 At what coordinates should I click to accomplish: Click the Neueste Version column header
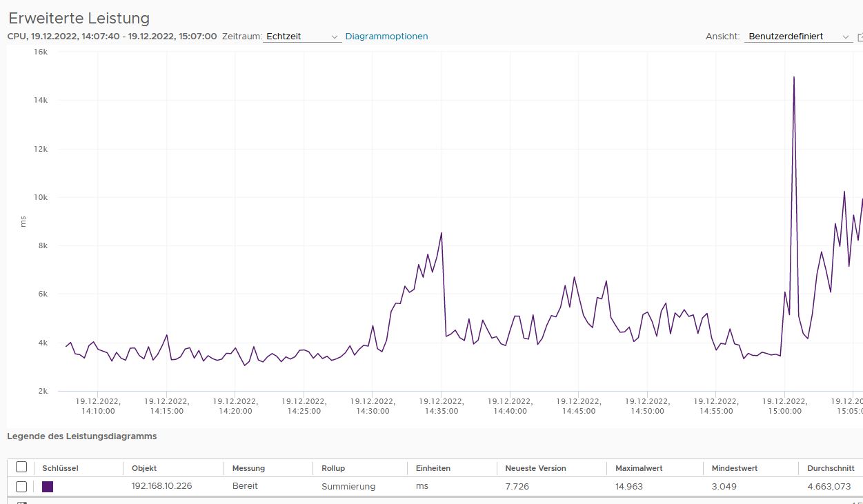(x=535, y=468)
